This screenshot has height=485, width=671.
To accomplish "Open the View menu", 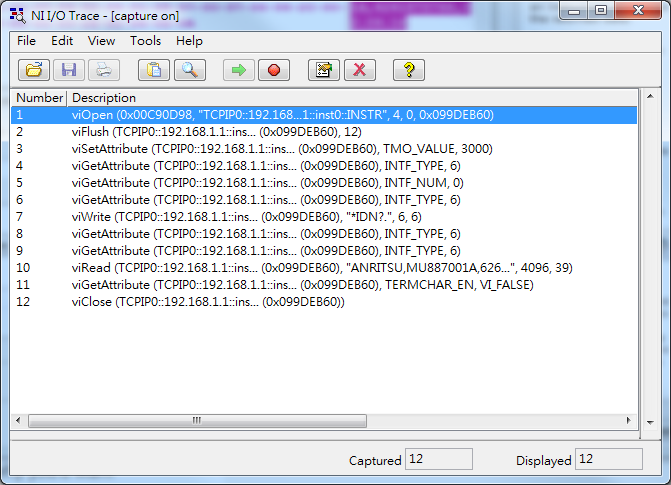I will click(x=101, y=41).
